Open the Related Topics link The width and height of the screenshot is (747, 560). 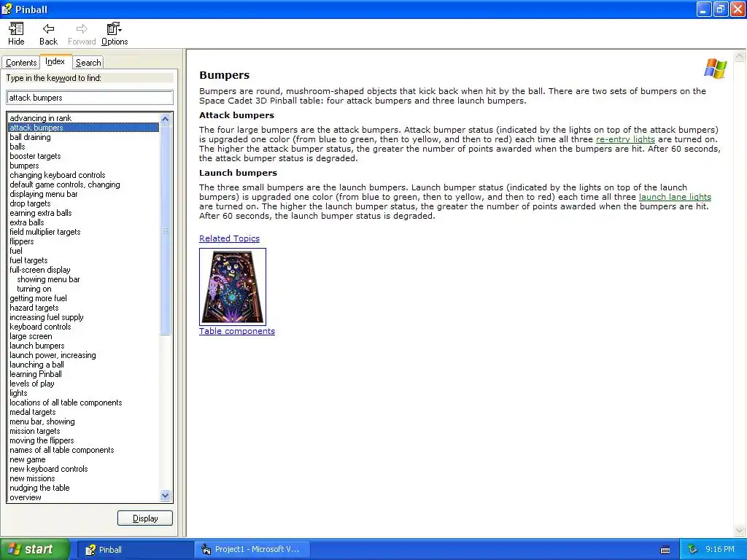229,238
